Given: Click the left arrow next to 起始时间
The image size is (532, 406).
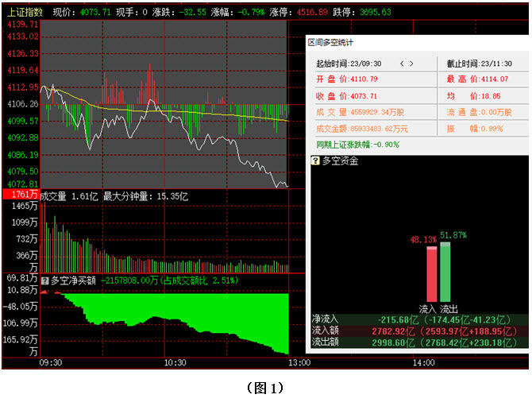Looking at the screenshot, I should (402, 64).
